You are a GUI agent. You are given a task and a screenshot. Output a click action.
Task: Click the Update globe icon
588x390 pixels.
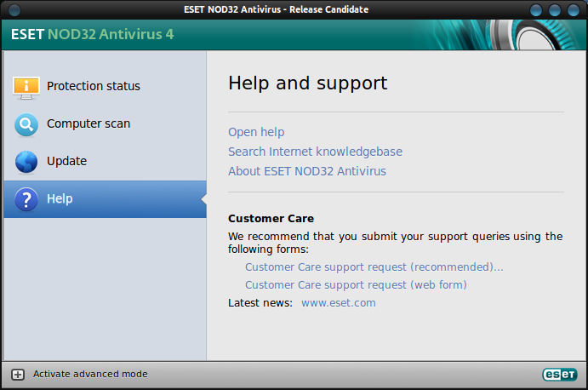[x=26, y=162]
